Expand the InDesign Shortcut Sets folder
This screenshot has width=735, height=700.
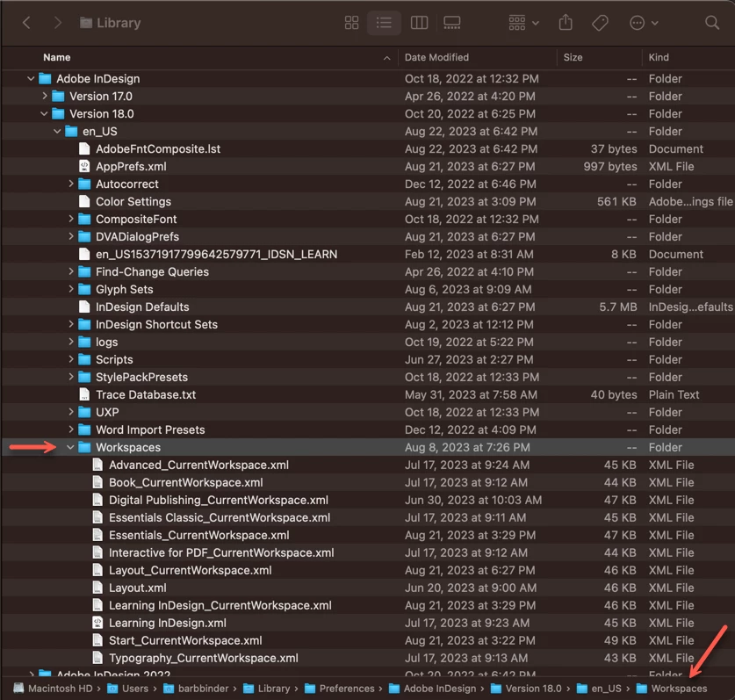70,324
